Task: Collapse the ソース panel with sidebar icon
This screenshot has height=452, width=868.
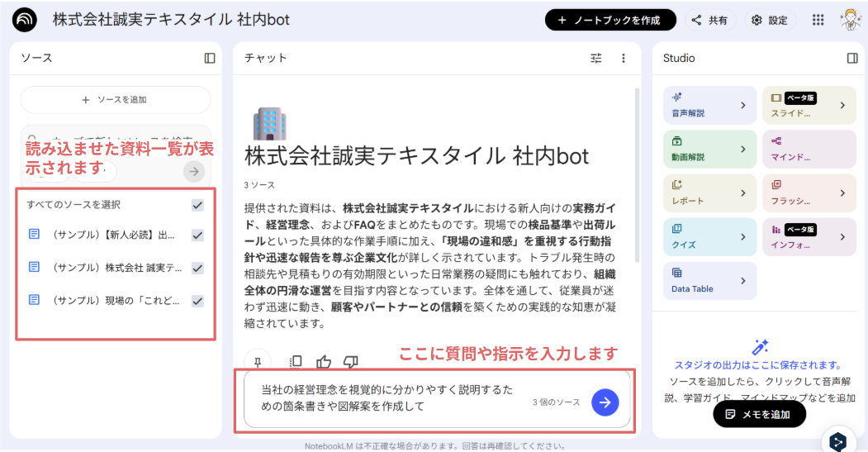Action: [x=210, y=58]
